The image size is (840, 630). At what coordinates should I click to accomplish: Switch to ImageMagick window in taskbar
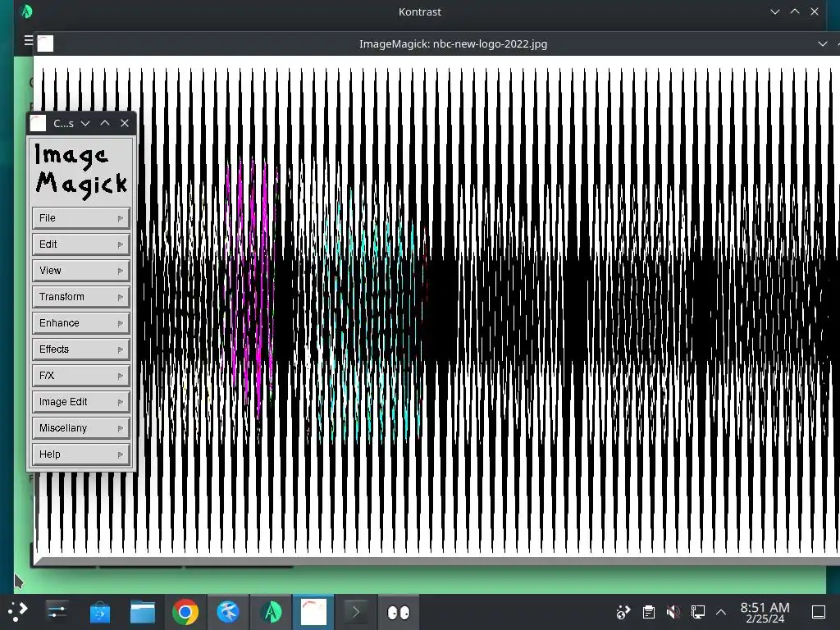point(313,612)
